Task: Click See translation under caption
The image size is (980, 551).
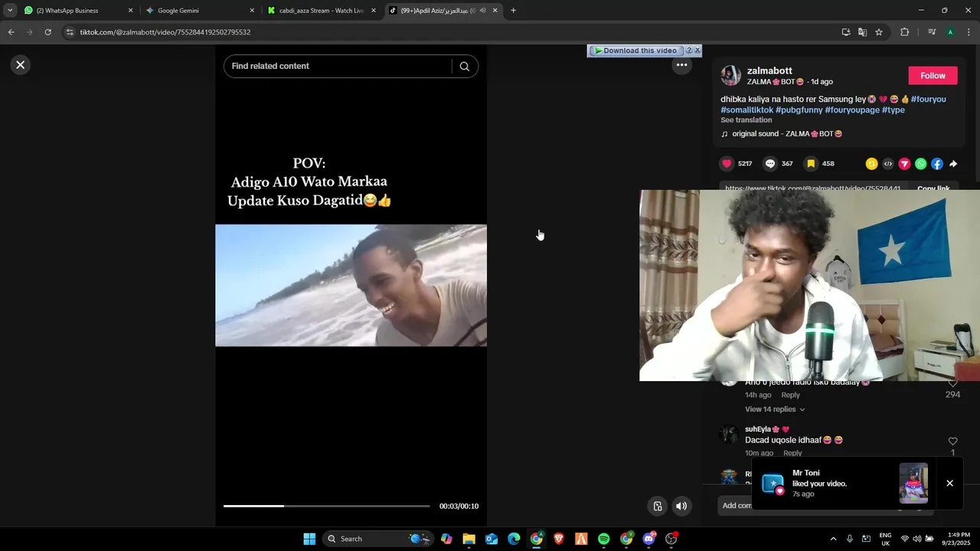Action: 746,120
